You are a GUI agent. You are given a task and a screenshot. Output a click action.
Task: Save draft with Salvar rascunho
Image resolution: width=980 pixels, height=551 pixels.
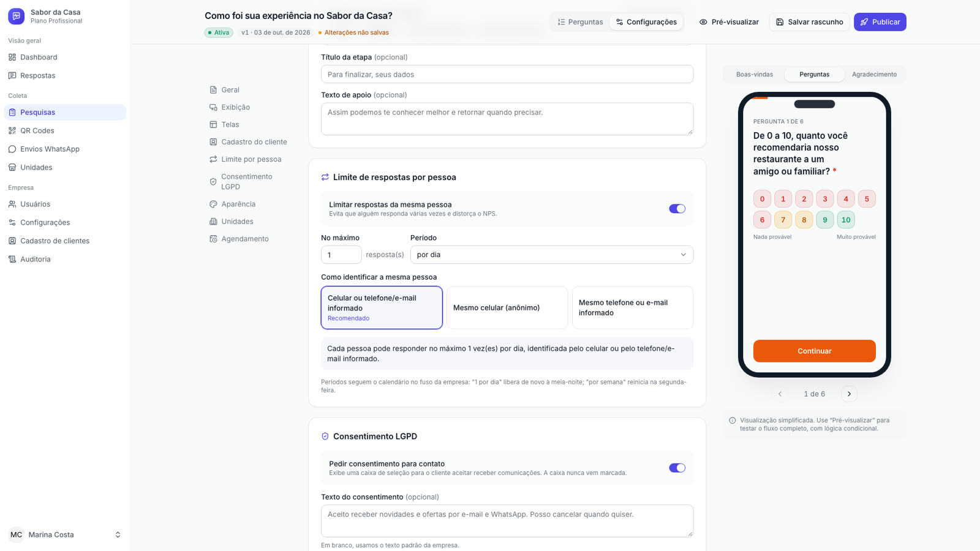(x=809, y=22)
